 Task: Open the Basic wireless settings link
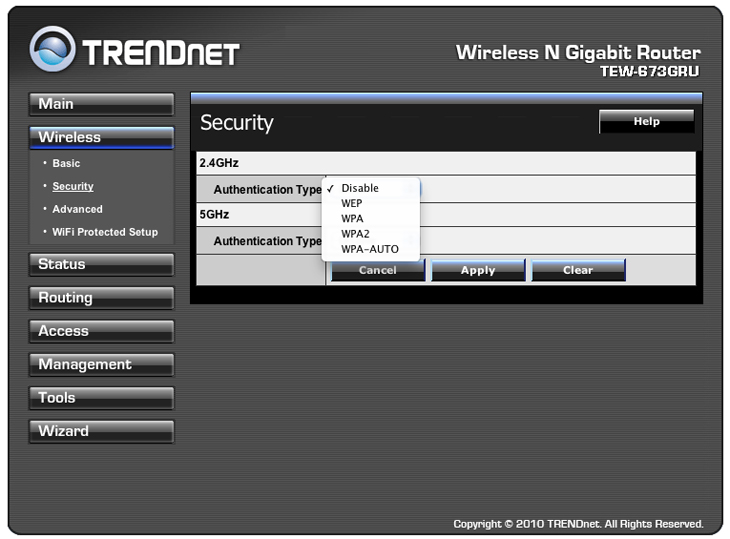tap(66, 163)
